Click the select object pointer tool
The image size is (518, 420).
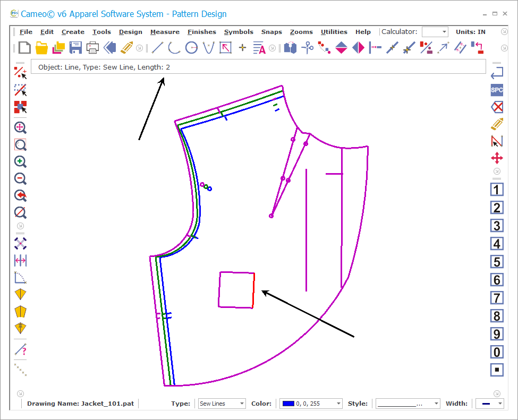pyautogui.click(x=20, y=72)
